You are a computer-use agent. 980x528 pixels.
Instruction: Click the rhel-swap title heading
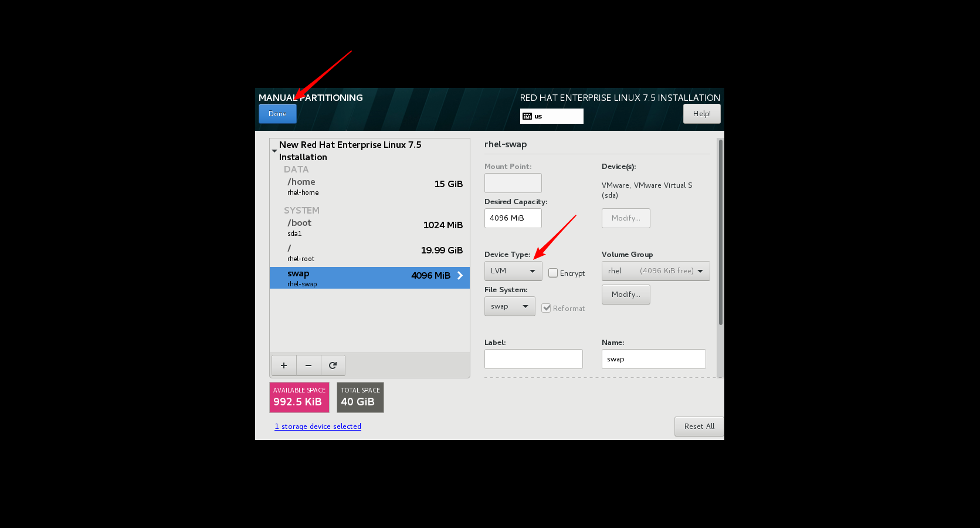pos(506,144)
